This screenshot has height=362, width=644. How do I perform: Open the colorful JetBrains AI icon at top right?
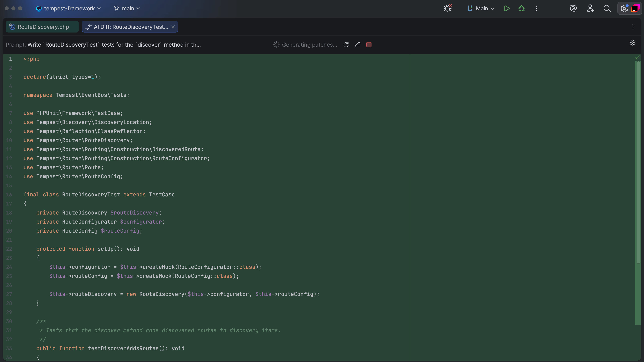pyautogui.click(x=636, y=8)
